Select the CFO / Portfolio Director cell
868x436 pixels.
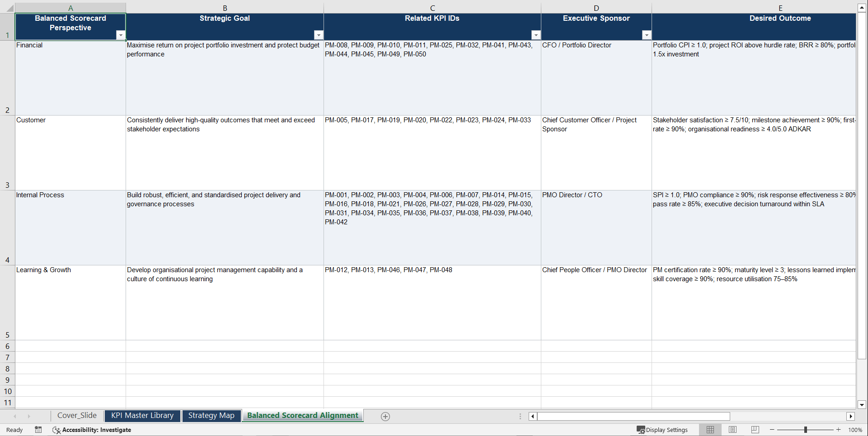coord(596,78)
